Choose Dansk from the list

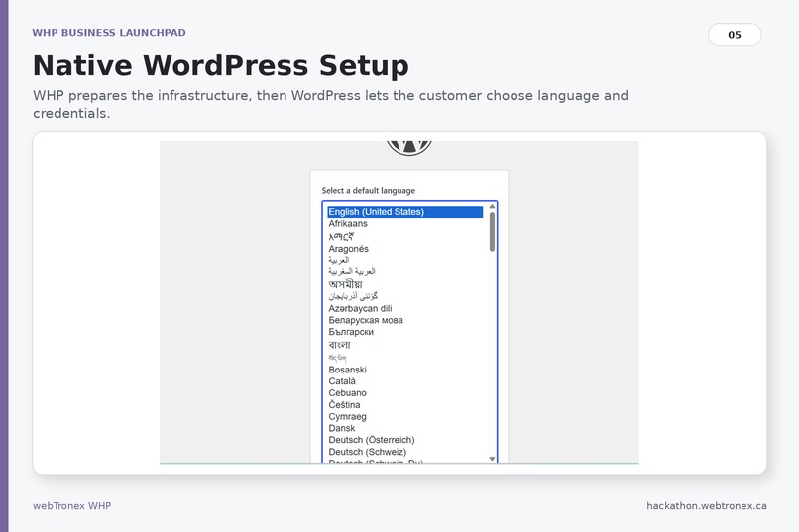pos(342,428)
